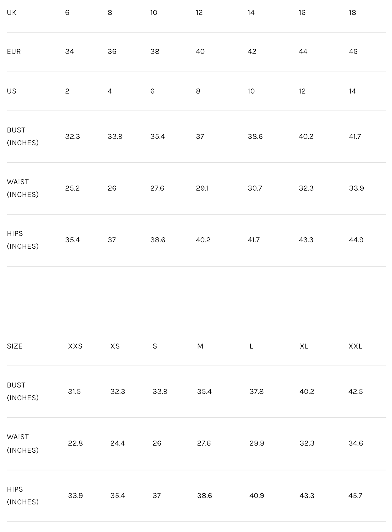This screenshot has height=532, width=392.
Task: Click the 44.9 hips value
Action: [x=356, y=240]
